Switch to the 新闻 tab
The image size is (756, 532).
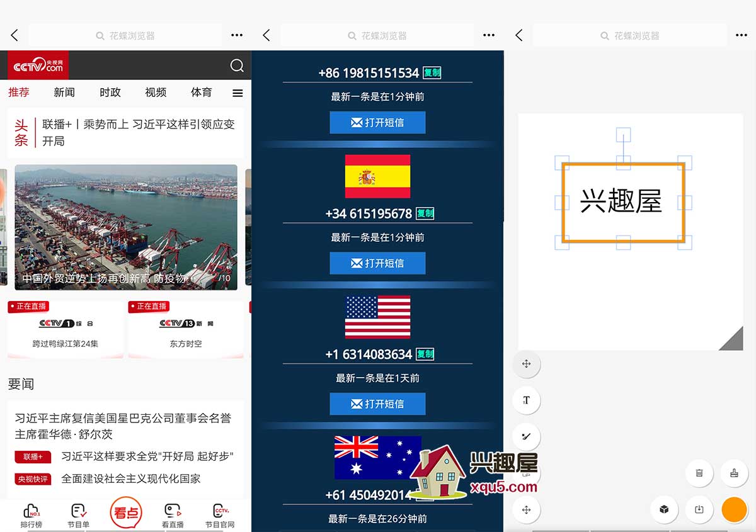(x=64, y=93)
